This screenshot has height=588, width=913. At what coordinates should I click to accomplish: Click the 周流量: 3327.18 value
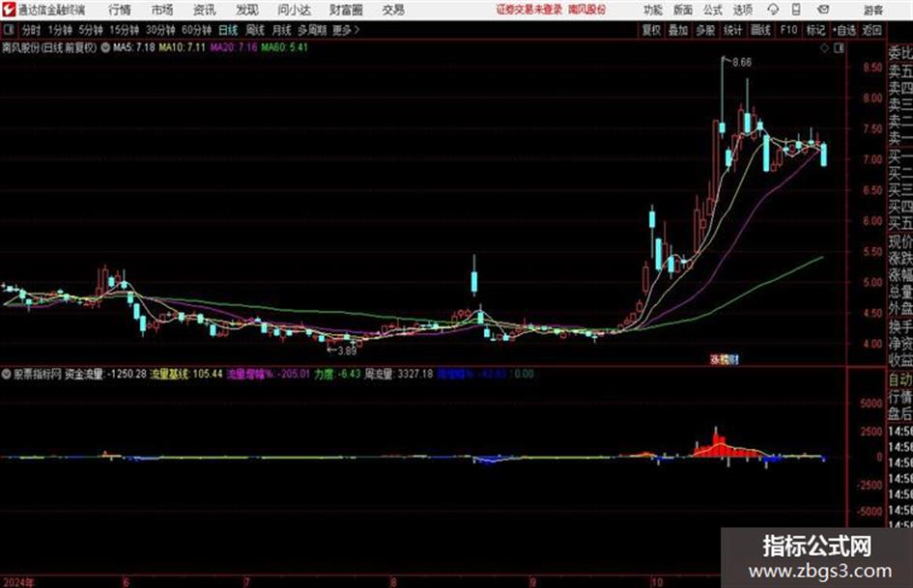click(x=399, y=374)
